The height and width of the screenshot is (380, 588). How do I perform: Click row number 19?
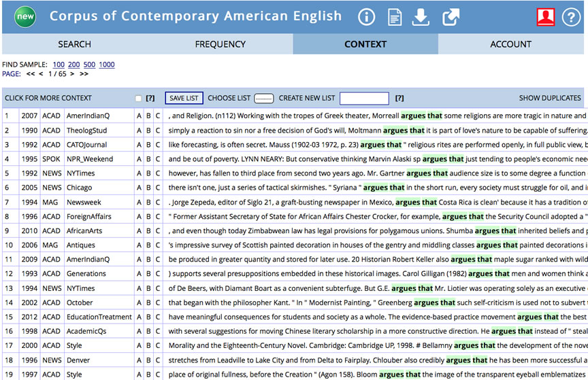tap(9, 375)
